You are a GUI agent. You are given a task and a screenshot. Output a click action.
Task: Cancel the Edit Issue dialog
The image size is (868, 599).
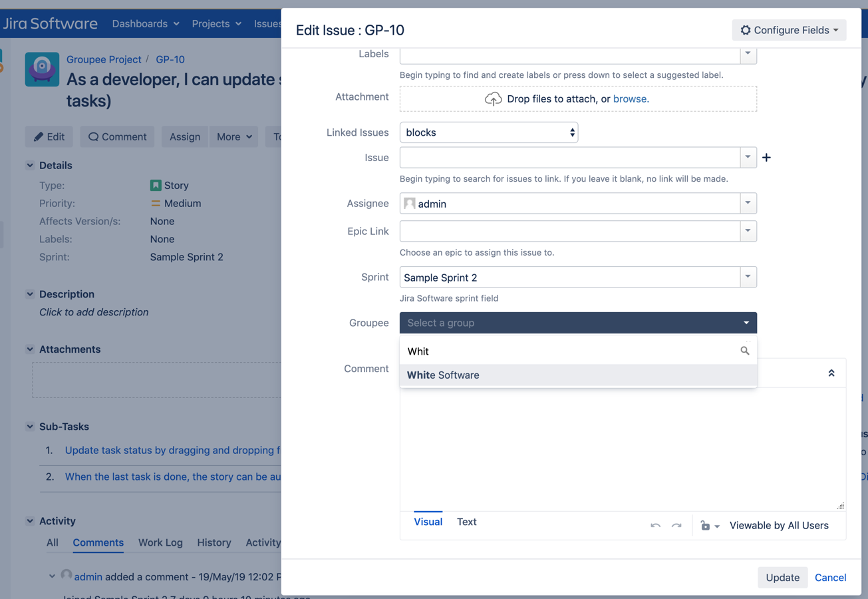pyautogui.click(x=830, y=578)
